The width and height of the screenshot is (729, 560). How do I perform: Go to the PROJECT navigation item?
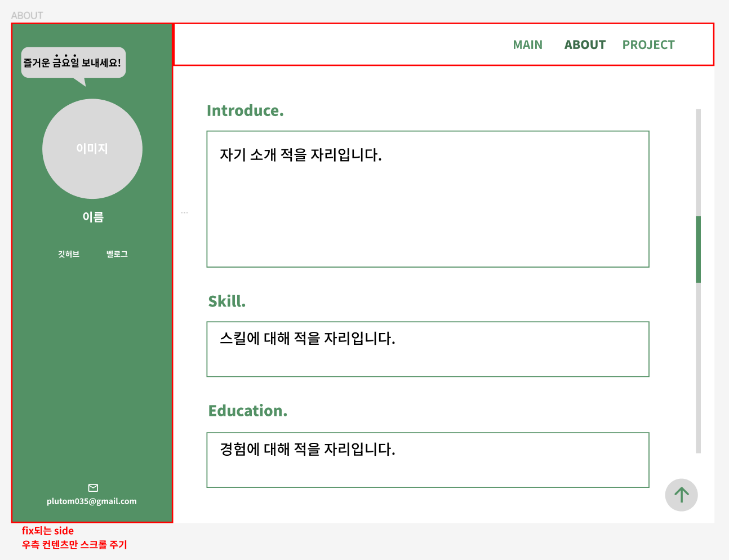[x=648, y=45]
